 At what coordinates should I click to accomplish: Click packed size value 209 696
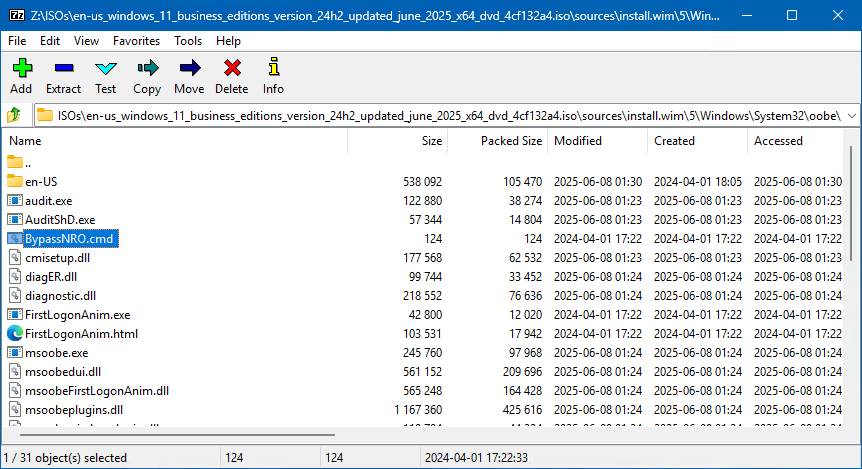[522, 372]
